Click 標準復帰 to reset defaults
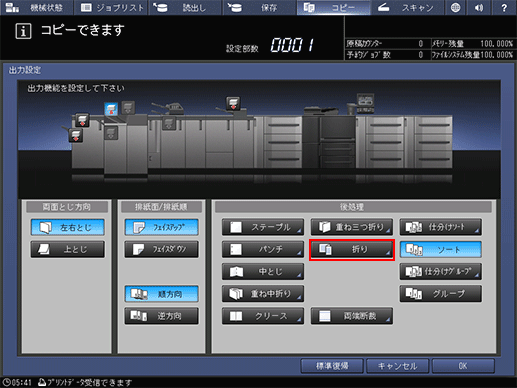Image resolution: width=517 pixels, height=388 pixels. [x=332, y=366]
